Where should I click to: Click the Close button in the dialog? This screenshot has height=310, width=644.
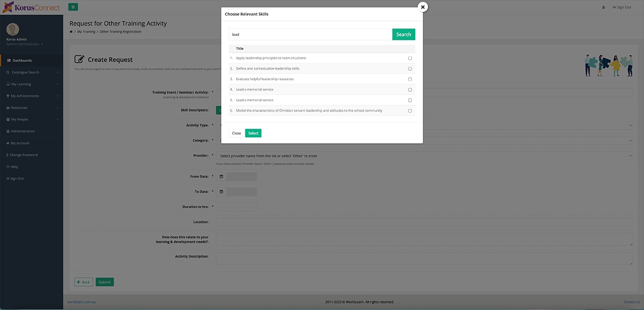coord(236,133)
